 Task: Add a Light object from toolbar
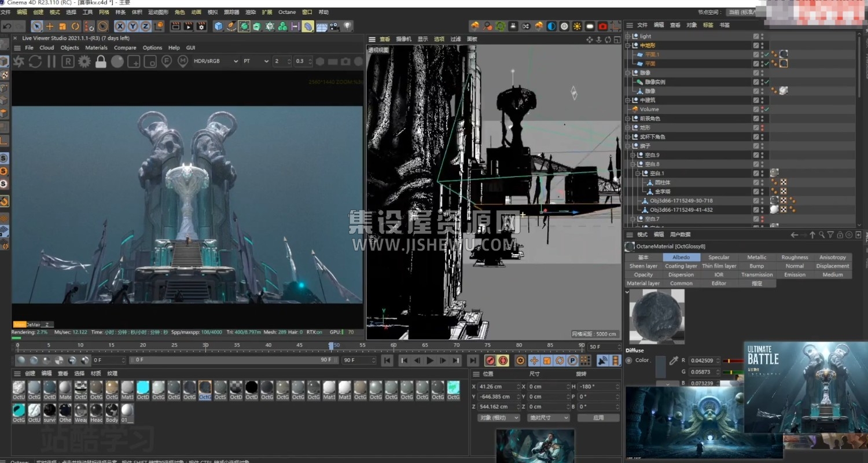tap(347, 26)
